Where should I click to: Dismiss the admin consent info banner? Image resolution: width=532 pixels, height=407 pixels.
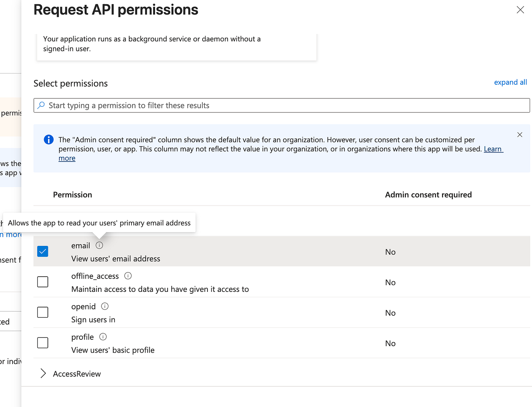pyautogui.click(x=520, y=135)
